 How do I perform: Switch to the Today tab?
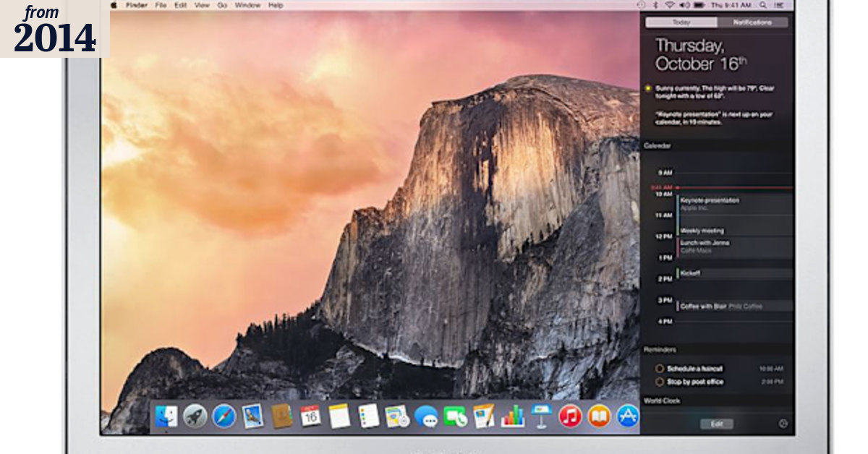(681, 22)
